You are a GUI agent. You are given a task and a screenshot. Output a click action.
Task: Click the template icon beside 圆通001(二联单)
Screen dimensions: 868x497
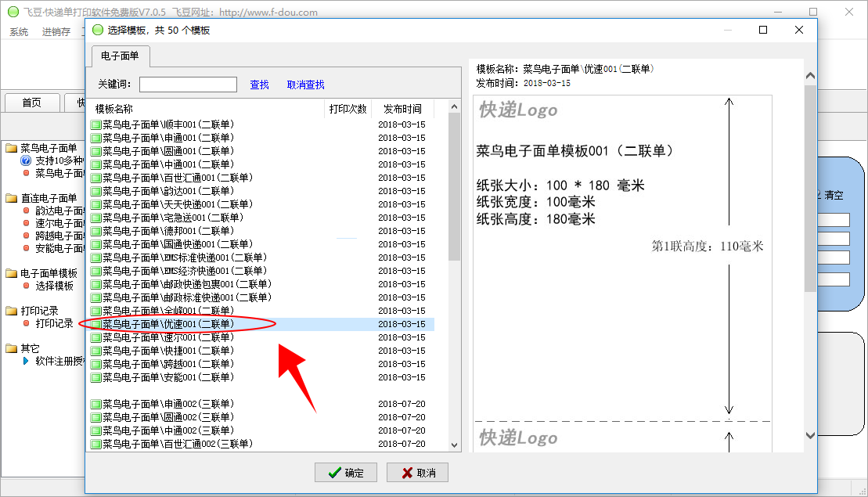pos(95,152)
